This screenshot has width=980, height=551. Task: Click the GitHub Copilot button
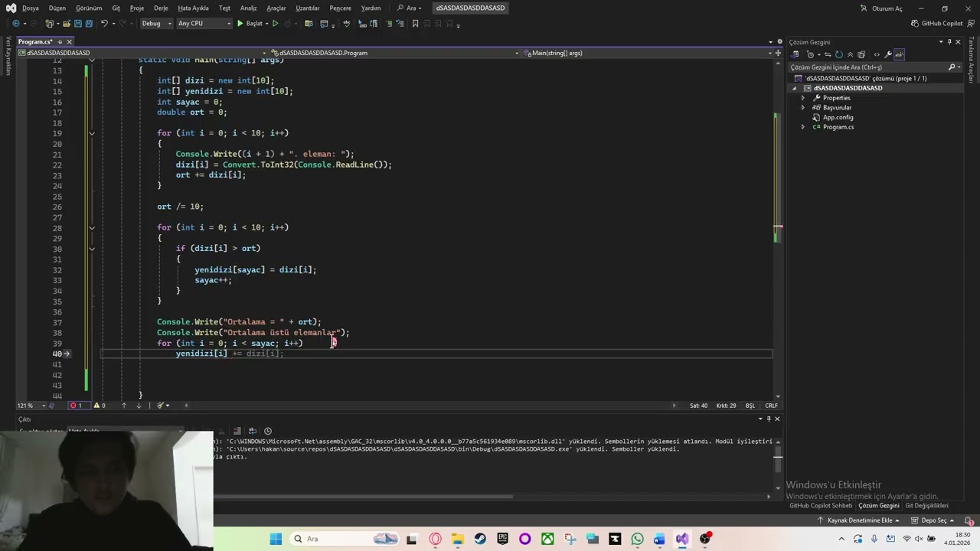tap(936, 24)
